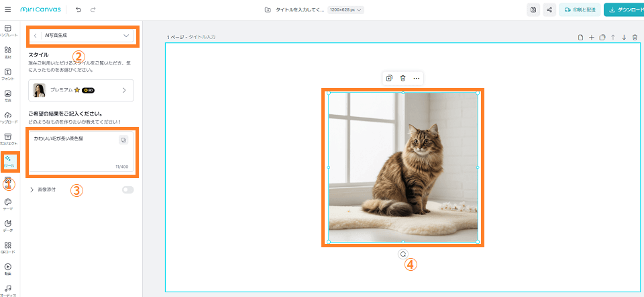644x297 pixels.
Task: Click into the prompt description text box
Action: click(x=74, y=151)
